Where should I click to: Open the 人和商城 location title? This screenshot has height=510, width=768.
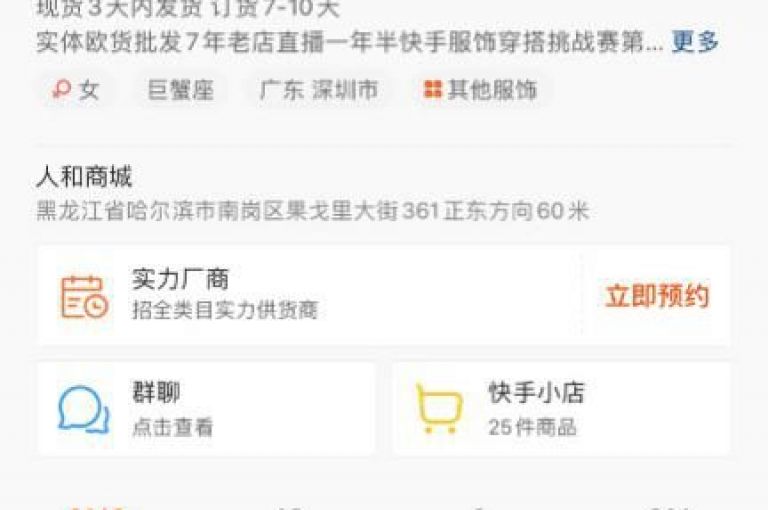[84, 177]
